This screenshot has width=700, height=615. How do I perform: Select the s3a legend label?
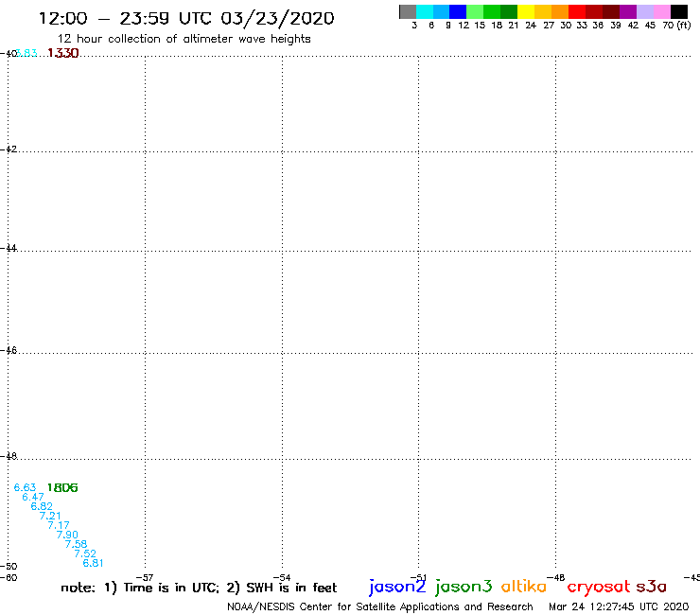[652, 587]
